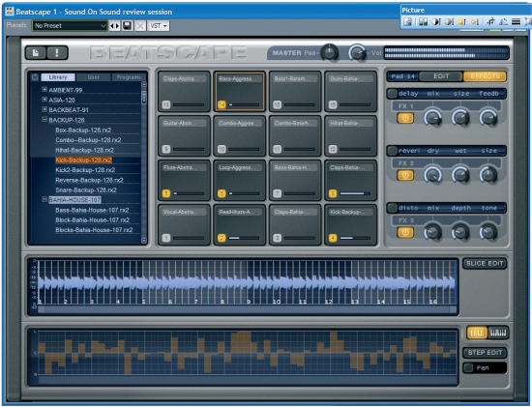Screen dimensions: 532x407
Task: Click the master Vol knob
Action: coord(358,53)
